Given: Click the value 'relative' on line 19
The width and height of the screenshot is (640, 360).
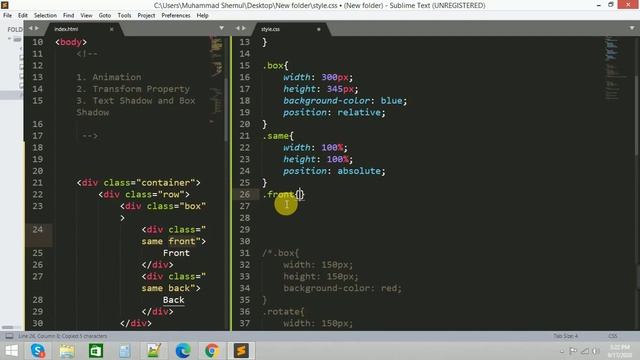Looking at the screenshot, I should pyautogui.click(x=359, y=112).
